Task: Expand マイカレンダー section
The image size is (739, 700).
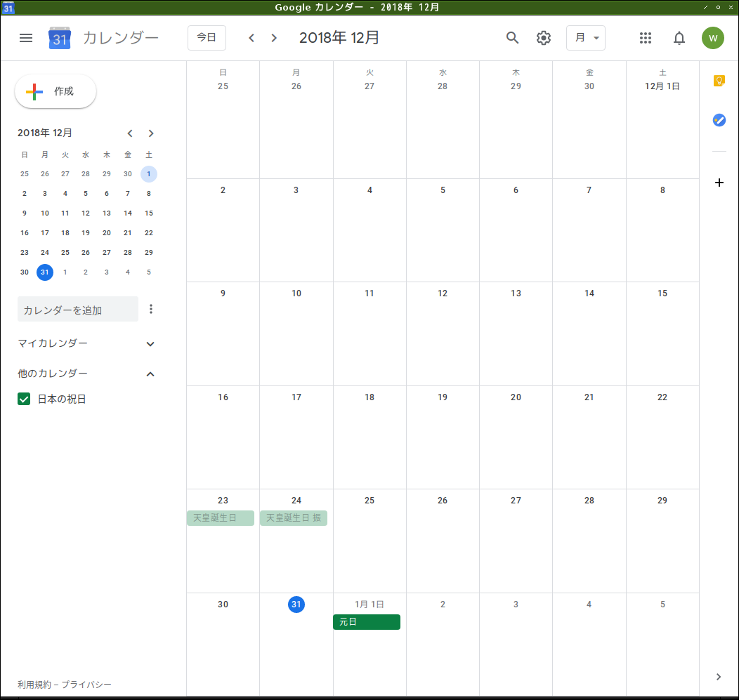Action: (150, 344)
